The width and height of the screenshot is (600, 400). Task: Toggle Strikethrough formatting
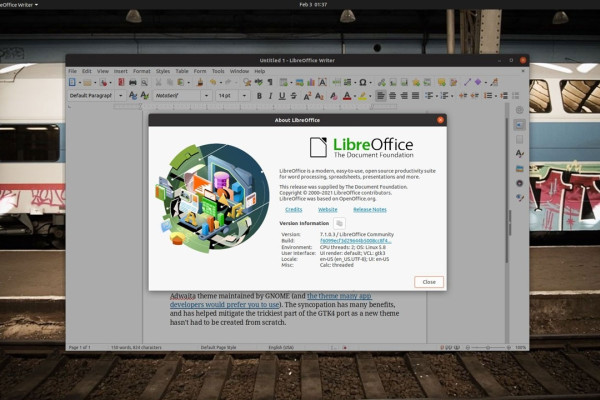click(293, 96)
